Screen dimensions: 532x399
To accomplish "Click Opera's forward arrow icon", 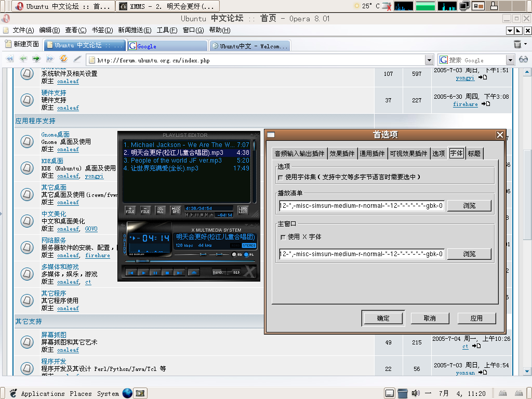I will click(x=36, y=59).
